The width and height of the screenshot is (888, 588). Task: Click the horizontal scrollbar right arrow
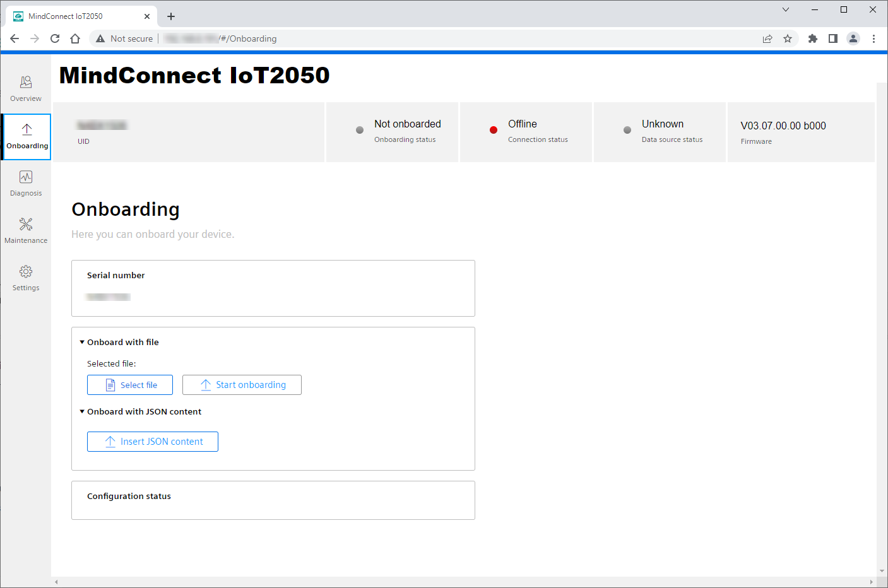pos(872,582)
